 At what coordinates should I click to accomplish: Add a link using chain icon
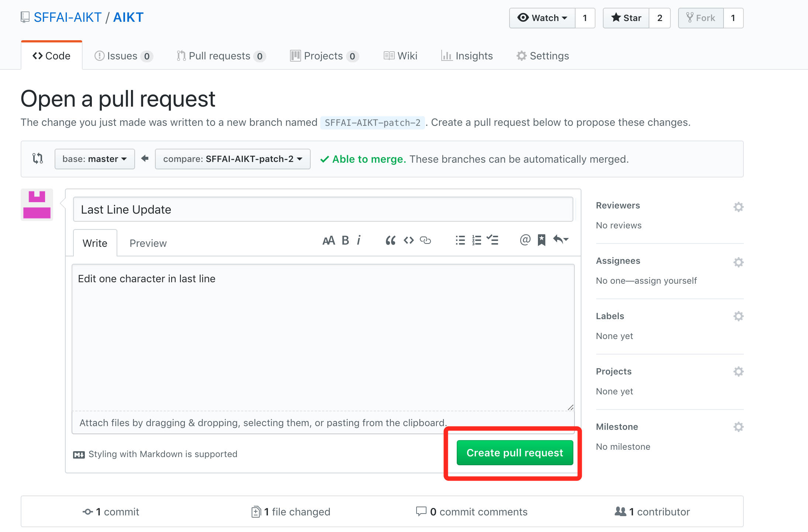pyautogui.click(x=425, y=241)
